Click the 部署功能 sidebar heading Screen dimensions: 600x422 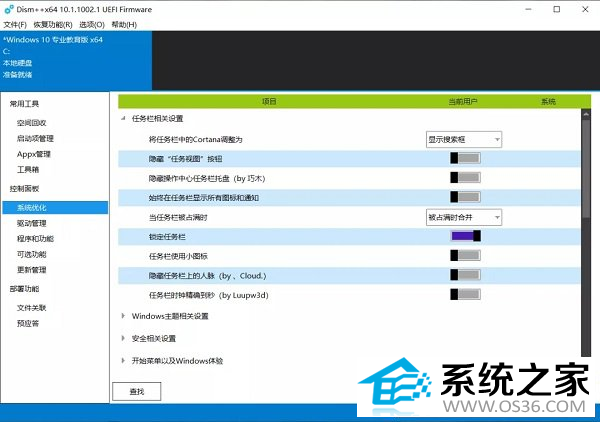pyautogui.click(x=24, y=289)
